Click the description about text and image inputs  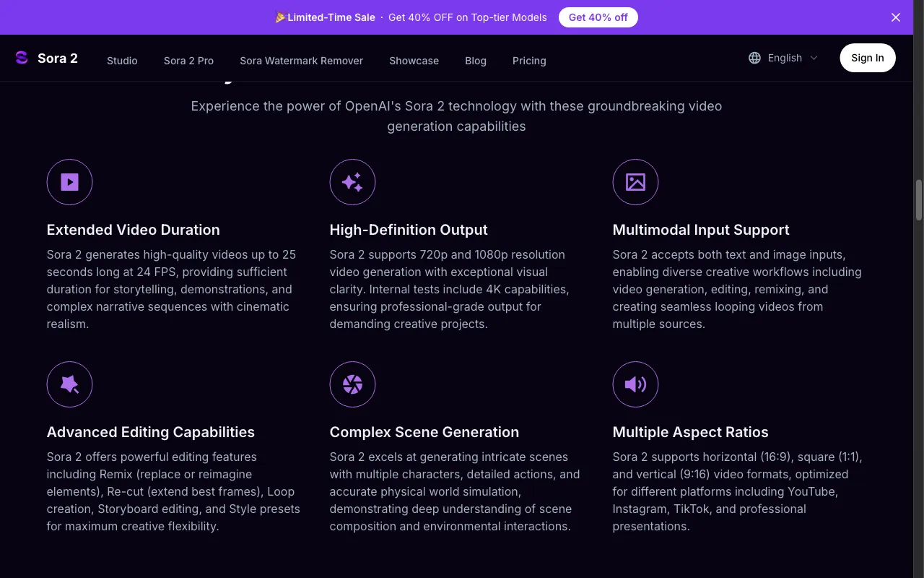[737, 289]
